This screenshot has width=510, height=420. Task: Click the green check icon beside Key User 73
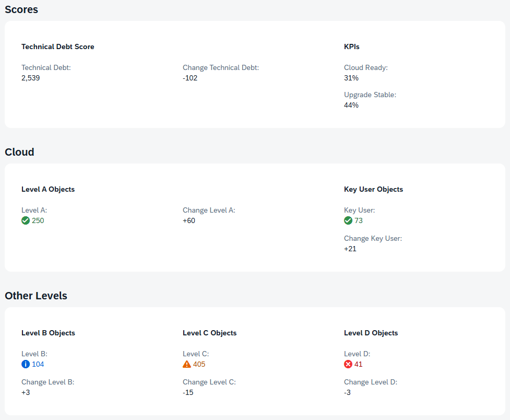[x=348, y=221]
